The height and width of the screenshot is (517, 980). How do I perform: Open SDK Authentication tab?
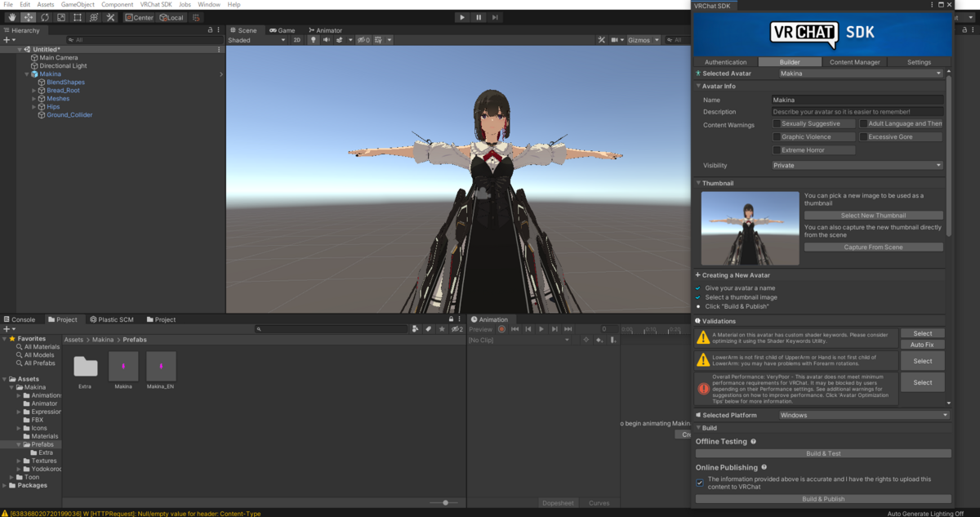(x=725, y=62)
